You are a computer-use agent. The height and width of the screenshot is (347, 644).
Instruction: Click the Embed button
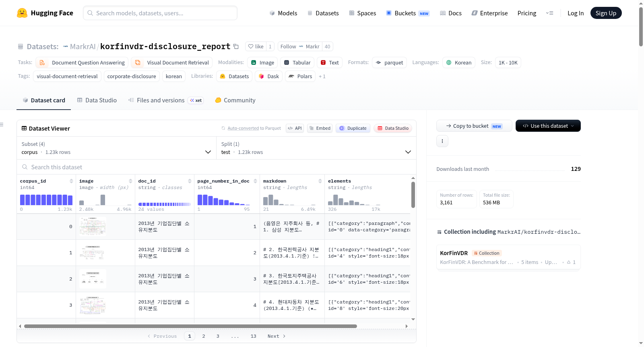pyautogui.click(x=320, y=129)
